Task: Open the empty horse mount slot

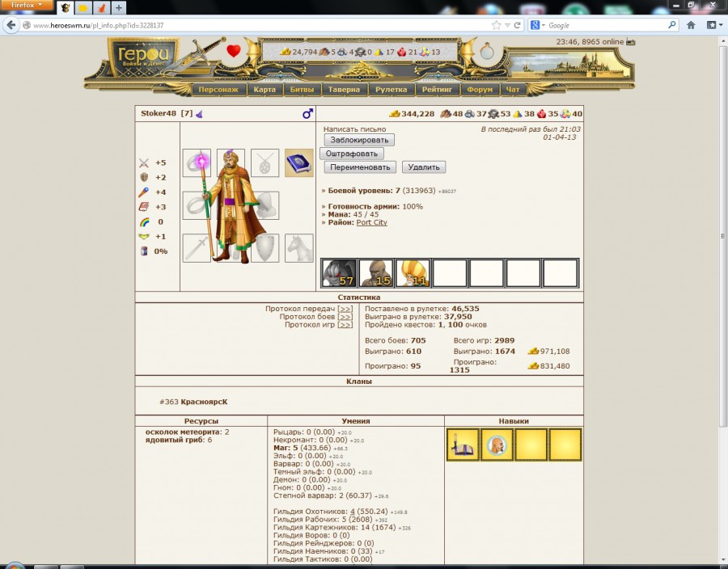Action: (299, 248)
